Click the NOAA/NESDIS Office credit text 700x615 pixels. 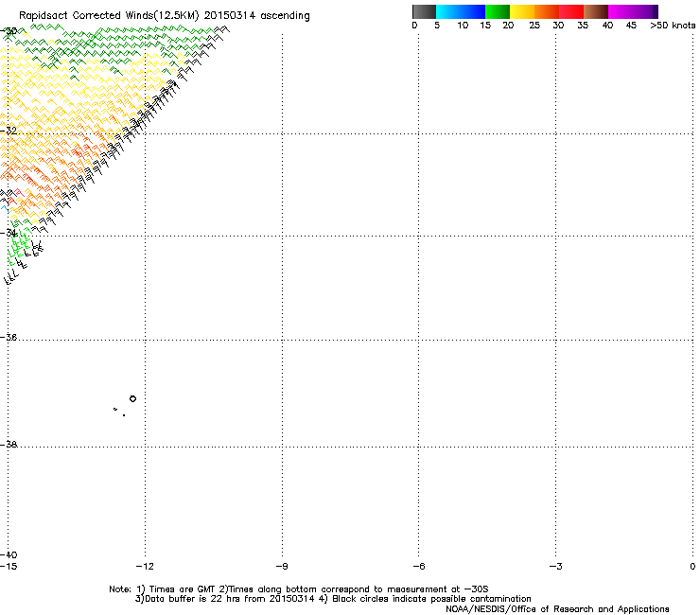click(557, 609)
